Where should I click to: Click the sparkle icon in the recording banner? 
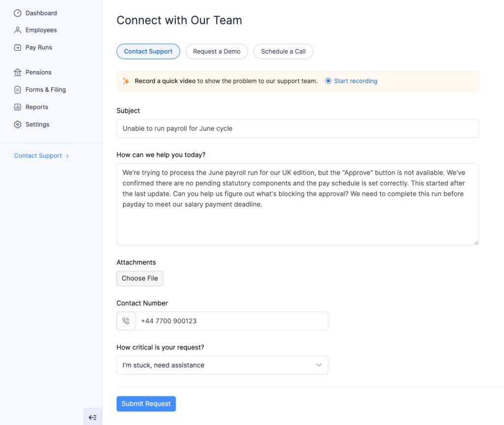[126, 81]
